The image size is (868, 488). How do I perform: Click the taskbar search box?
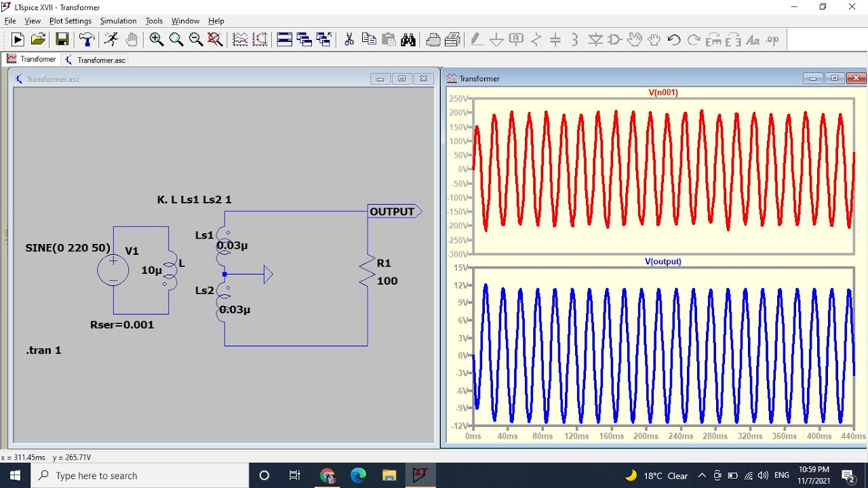pyautogui.click(x=140, y=475)
